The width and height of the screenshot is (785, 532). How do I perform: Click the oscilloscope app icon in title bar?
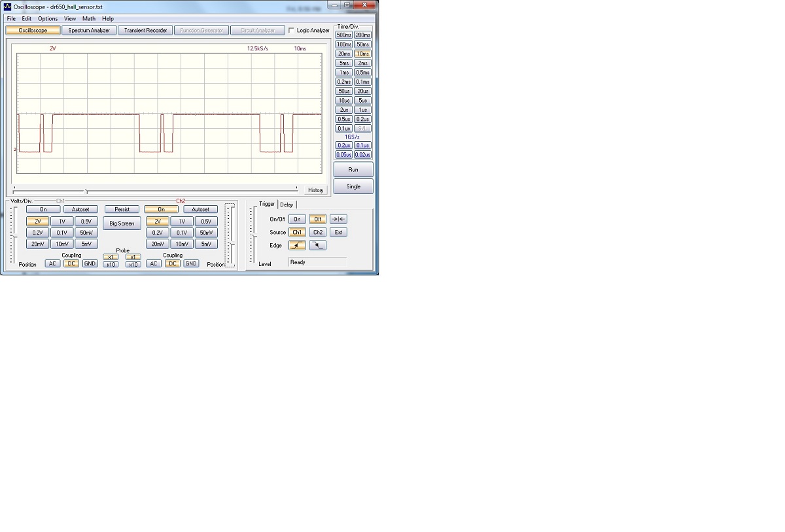click(8, 7)
